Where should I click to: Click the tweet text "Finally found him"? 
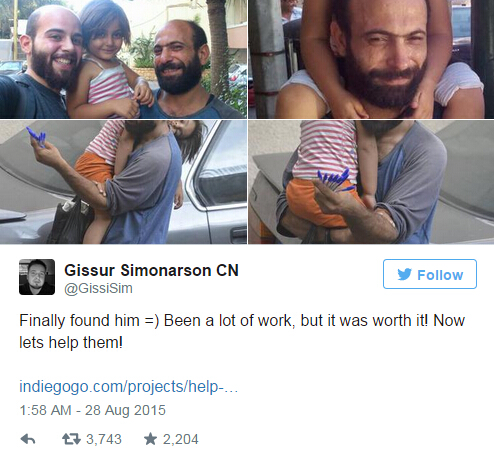(x=79, y=321)
